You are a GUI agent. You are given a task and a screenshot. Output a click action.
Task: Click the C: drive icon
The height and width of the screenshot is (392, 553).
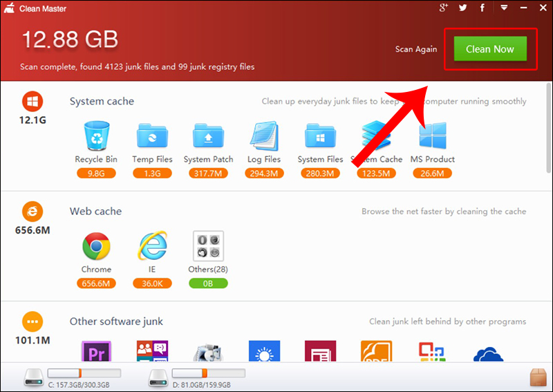(x=34, y=377)
